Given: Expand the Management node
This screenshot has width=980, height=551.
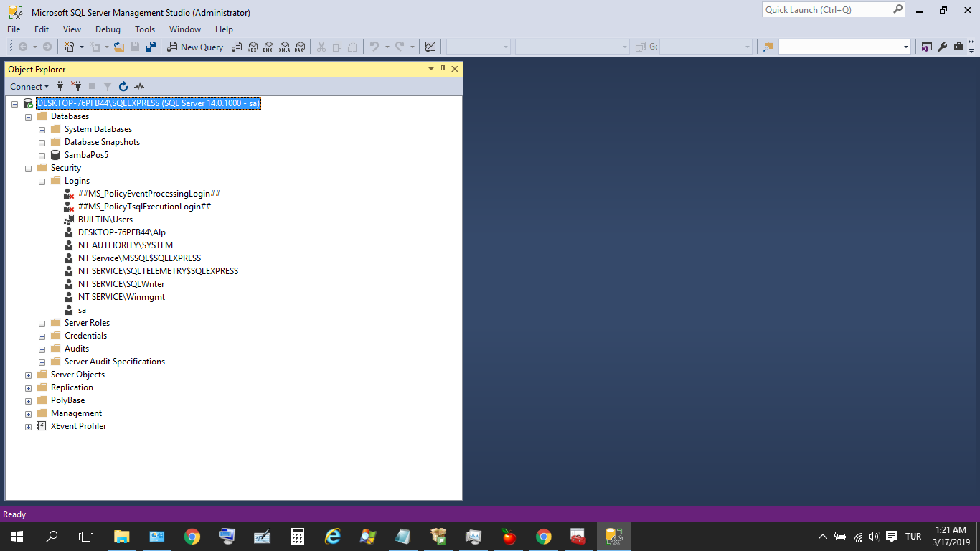Looking at the screenshot, I should click(x=28, y=414).
